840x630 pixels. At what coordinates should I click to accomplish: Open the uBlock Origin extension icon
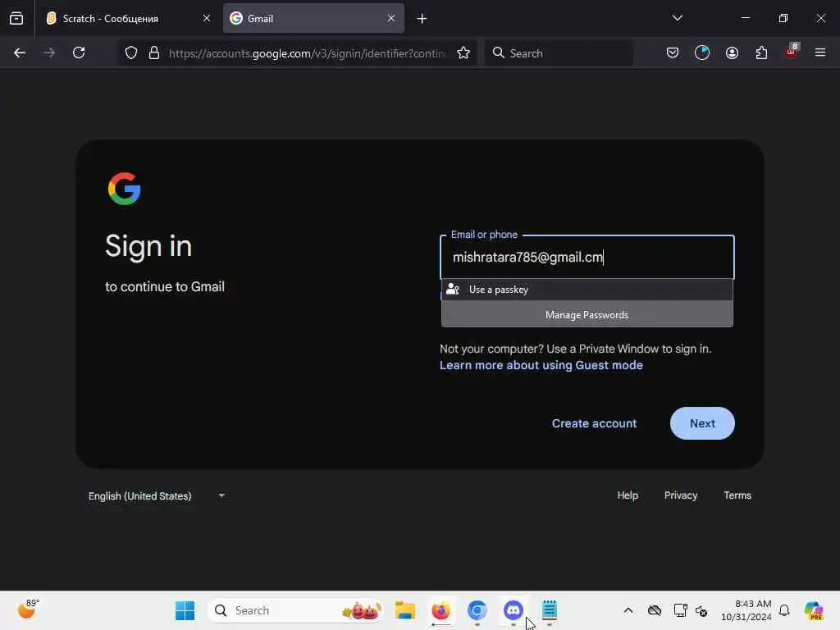[x=792, y=52]
